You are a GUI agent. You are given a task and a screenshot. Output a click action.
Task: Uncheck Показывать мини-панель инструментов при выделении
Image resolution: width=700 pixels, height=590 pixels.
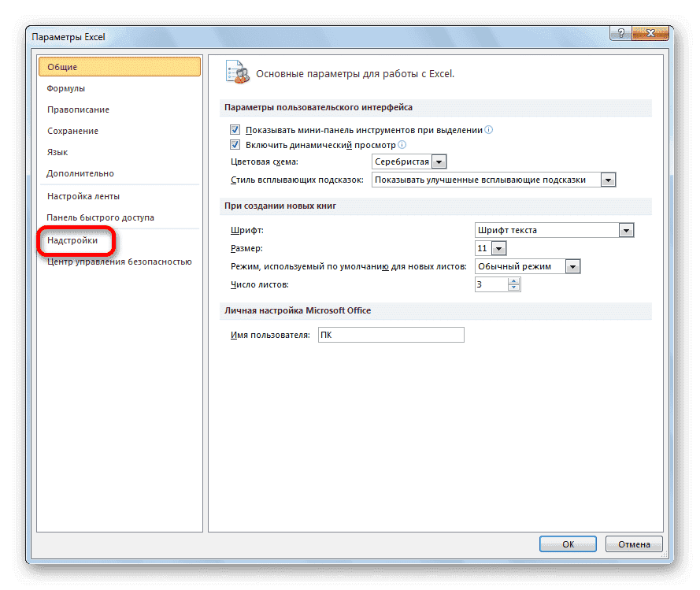[235, 129]
